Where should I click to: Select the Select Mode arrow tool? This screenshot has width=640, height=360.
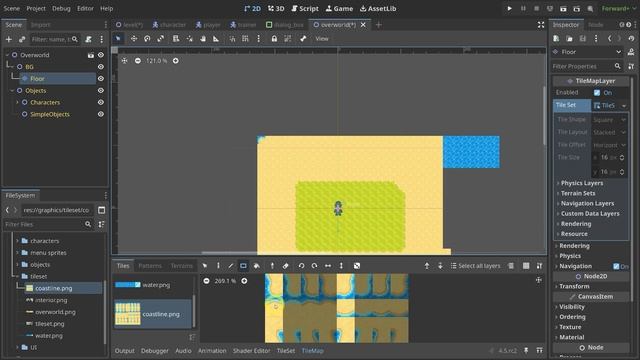tap(118, 39)
